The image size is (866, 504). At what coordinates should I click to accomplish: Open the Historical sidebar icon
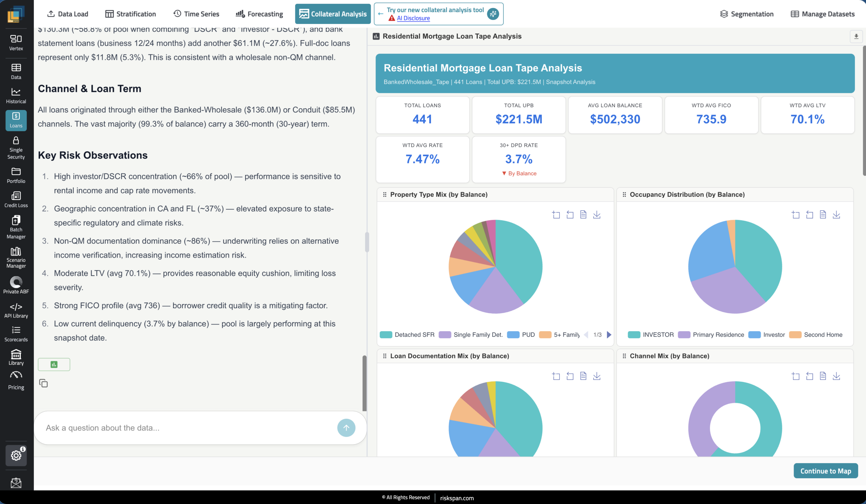tap(16, 96)
